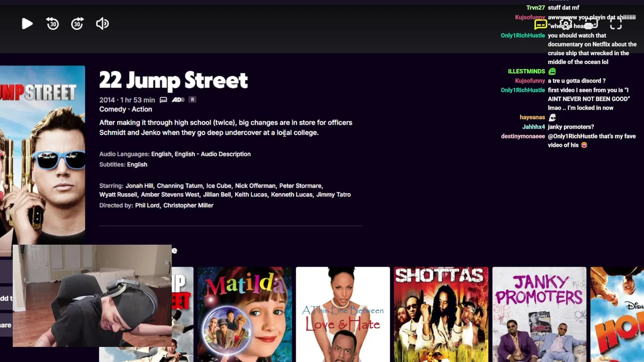
Task: Click cast member Keith Lucas
Action: click(x=251, y=195)
